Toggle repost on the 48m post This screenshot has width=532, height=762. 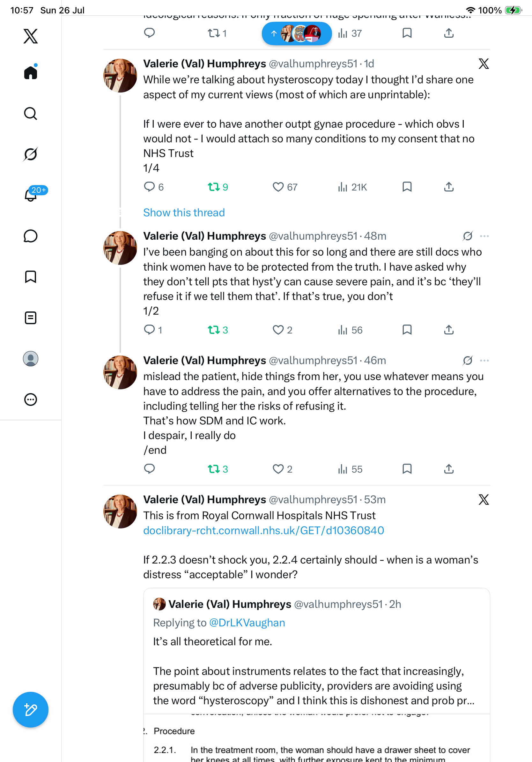point(214,330)
